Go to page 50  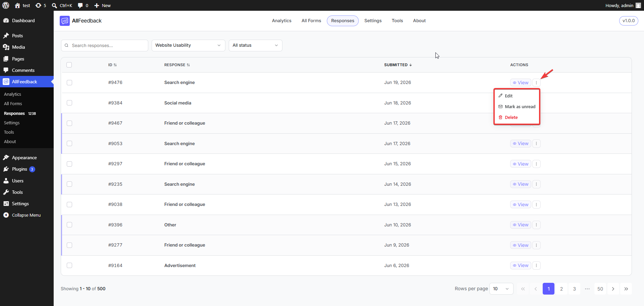click(600, 289)
